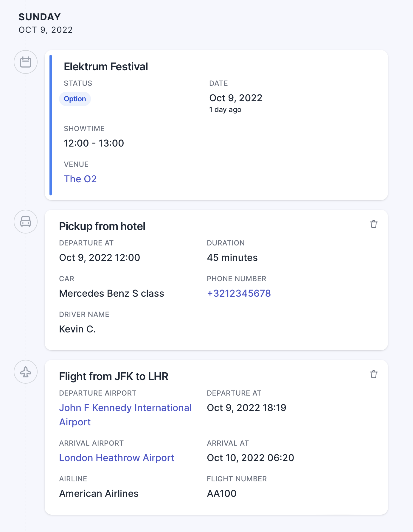Image resolution: width=413 pixels, height=532 pixels.
Task: Click the Option status badge
Action: [75, 99]
